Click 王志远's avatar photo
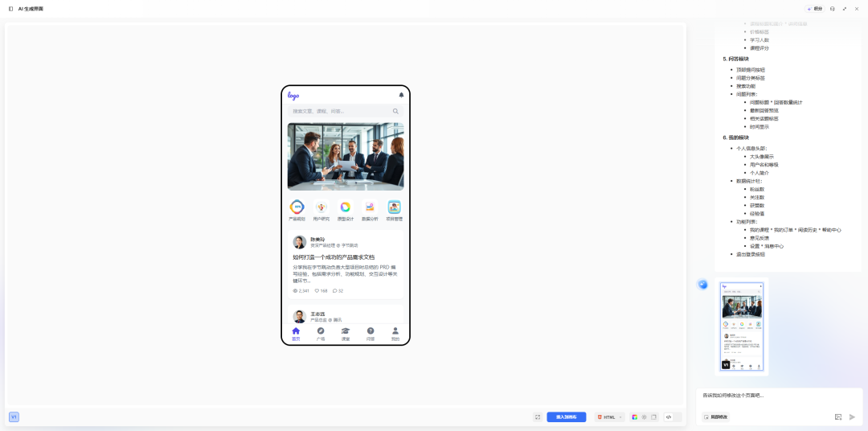The height and width of the screenshot is (431, 868). click(x=300, y=316)
